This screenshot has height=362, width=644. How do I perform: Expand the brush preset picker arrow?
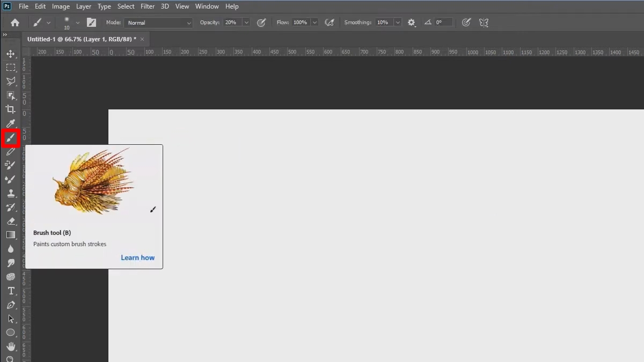(78, 23)
